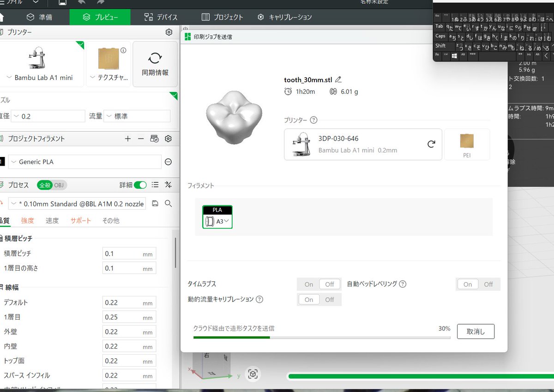554x392 pixels.
Task: Open the PLA A3 AMS slot dropdown
Action: point(217,217)
